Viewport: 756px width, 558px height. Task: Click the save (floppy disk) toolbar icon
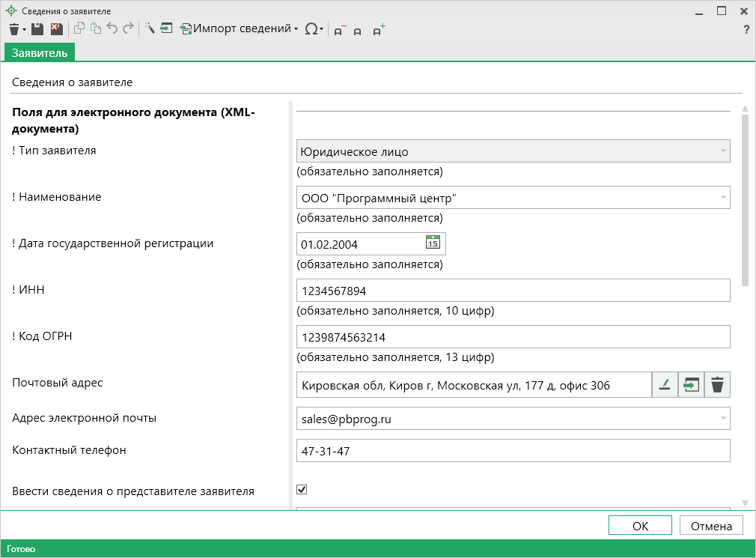[x=37, y=29]
